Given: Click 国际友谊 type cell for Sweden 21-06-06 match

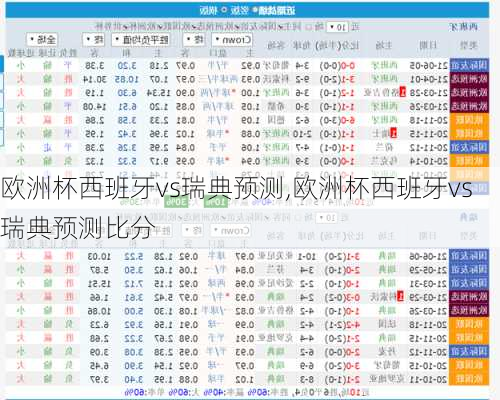Looking at the screenshot, I should point(469,256).
